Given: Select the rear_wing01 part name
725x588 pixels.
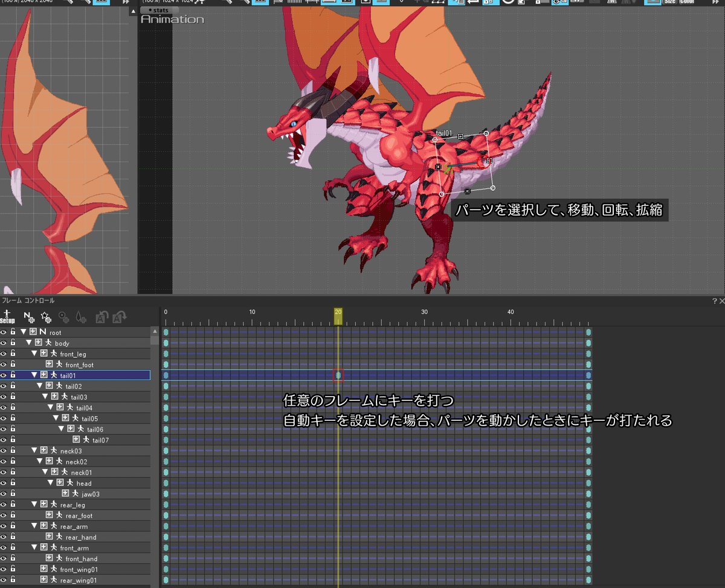Looking at the screenshot, I should coord(79,581).
